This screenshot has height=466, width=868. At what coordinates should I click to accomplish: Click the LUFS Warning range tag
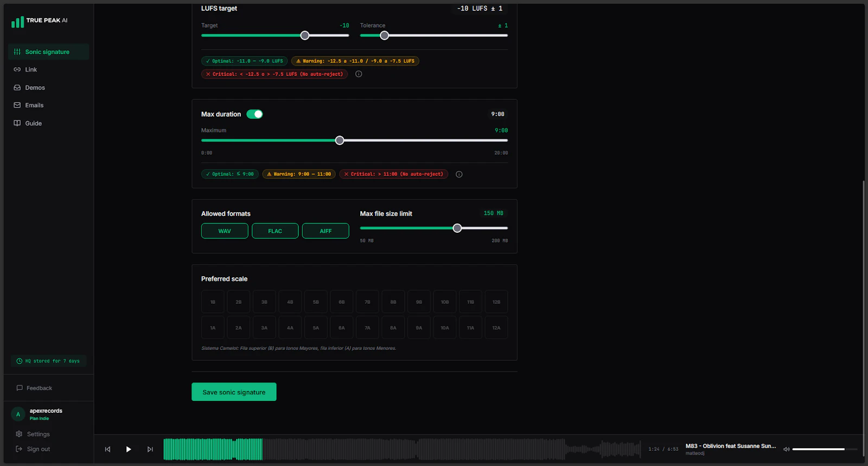[355, 61]
